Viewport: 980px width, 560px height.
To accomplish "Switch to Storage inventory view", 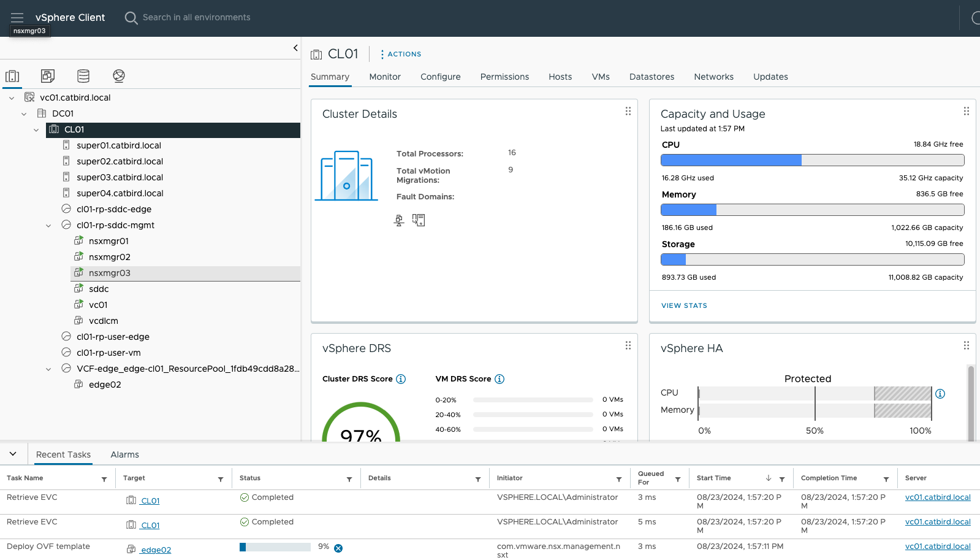I will pos(83,76).
